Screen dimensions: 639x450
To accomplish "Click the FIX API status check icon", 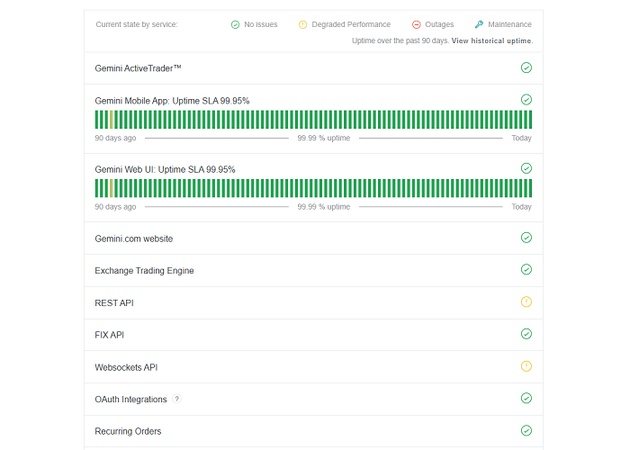I will coord(526,334).
